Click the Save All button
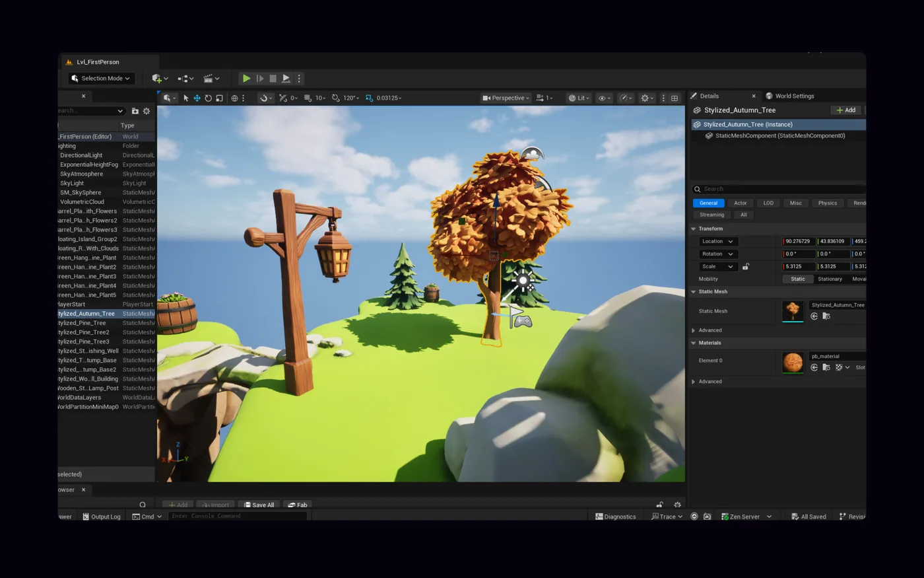 coord(258,505)
